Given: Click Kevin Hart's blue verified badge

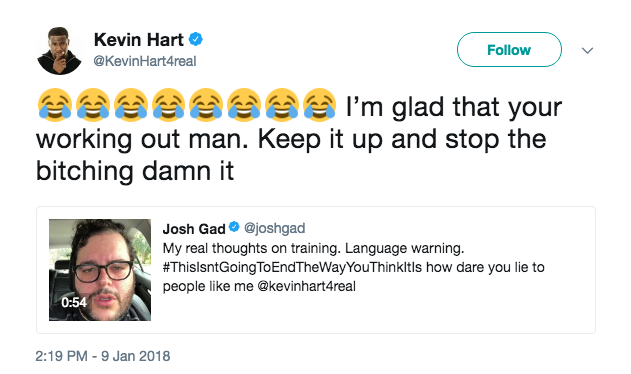Looking at the screenshot, I should 196,39.
